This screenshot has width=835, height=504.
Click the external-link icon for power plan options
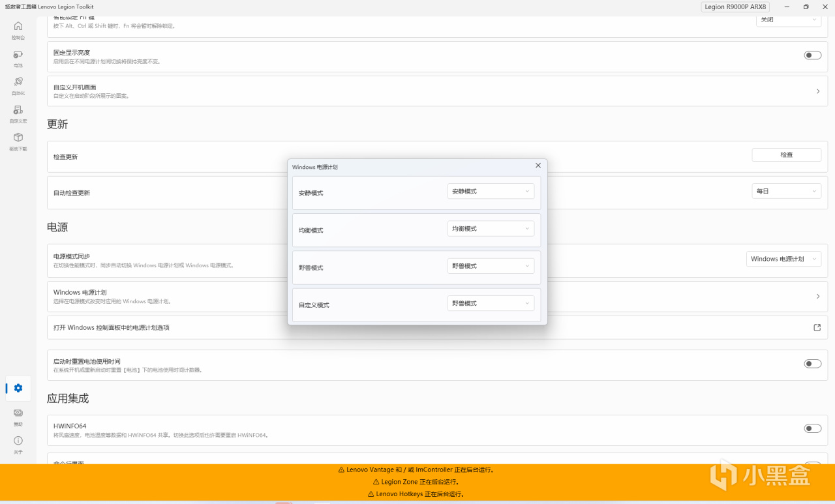(817, 327)
